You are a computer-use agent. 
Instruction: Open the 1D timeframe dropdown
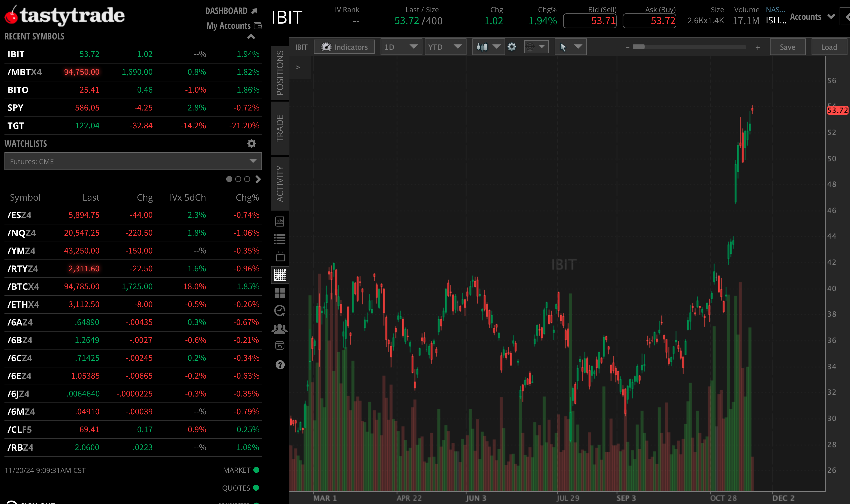(401, 47)
